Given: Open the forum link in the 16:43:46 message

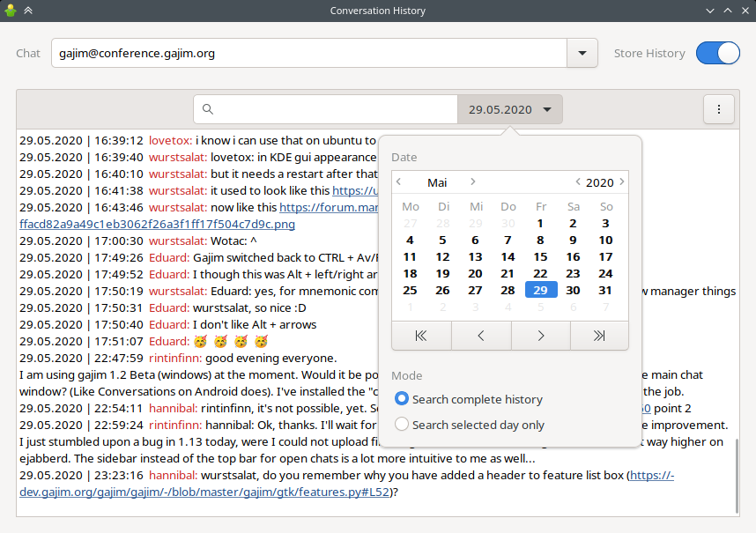Looking at the screenshot, I should click(x=329, y=207).
